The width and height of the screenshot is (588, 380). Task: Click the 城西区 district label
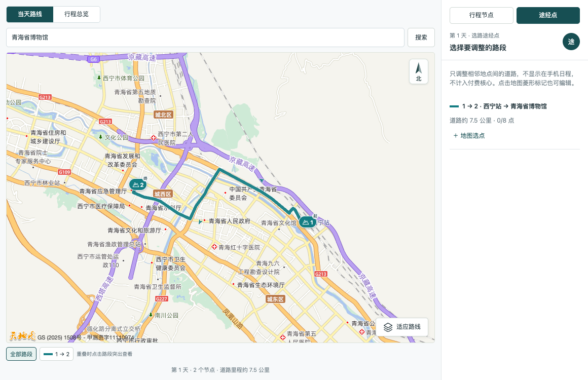[163, 194]
